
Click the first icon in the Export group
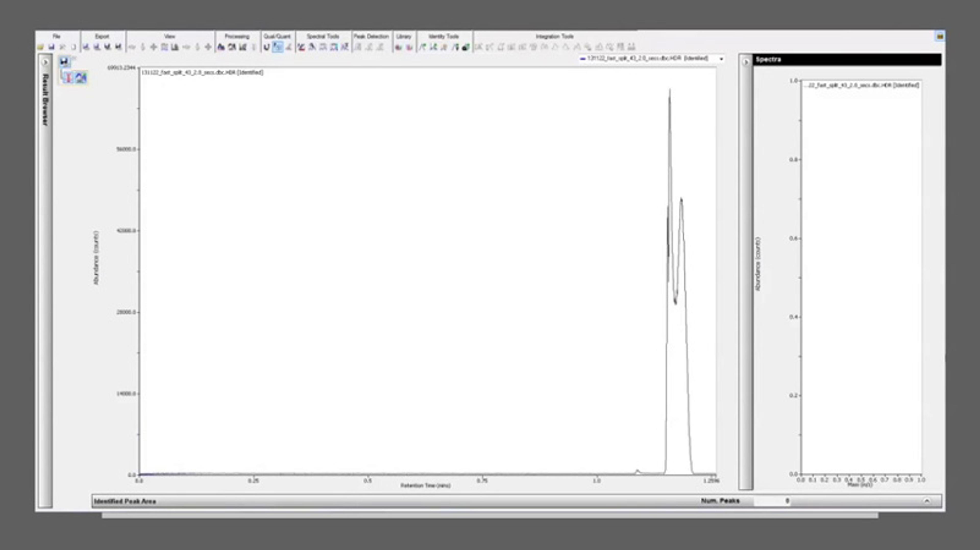point(86,47)
